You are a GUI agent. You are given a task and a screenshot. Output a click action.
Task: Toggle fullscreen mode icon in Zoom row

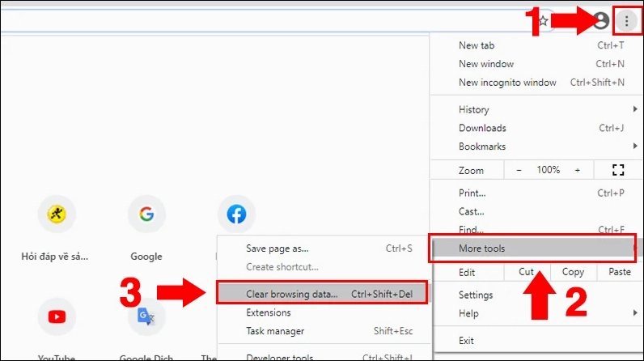pyautogui.click(x=618, y=170)
